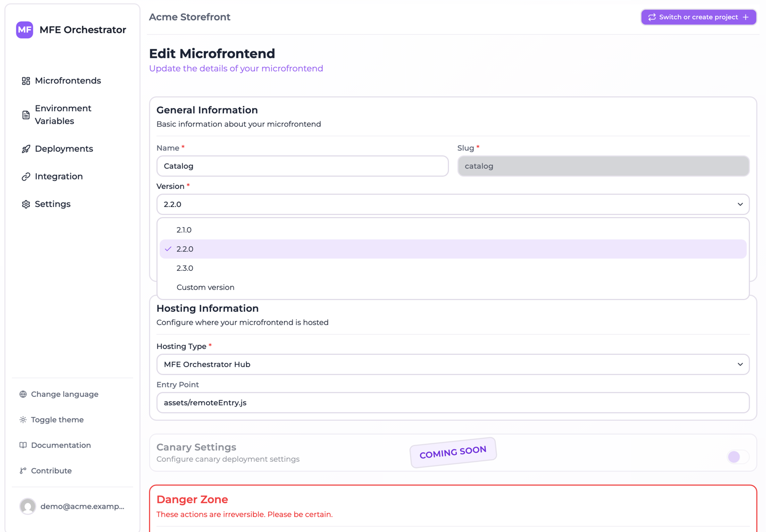Open Environment Variables in the sidebar
This screenshot has height=532, width=766.
(x=72, y=115)
